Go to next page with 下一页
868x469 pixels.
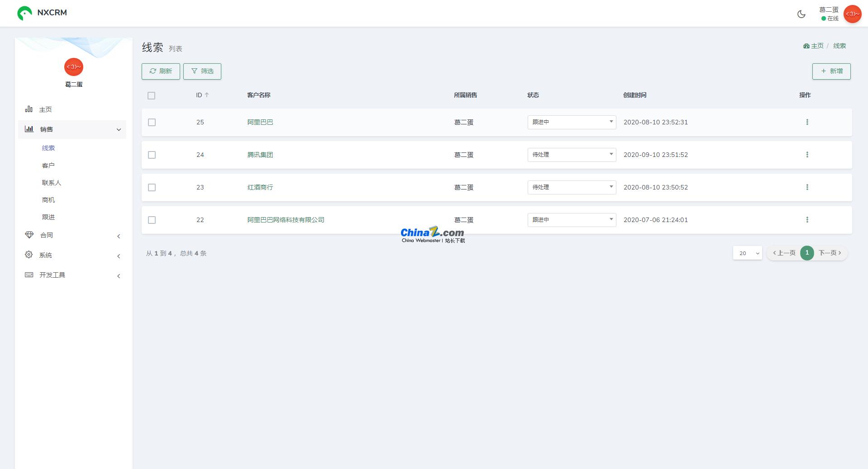pyautogui.click(x=830, y=253)
